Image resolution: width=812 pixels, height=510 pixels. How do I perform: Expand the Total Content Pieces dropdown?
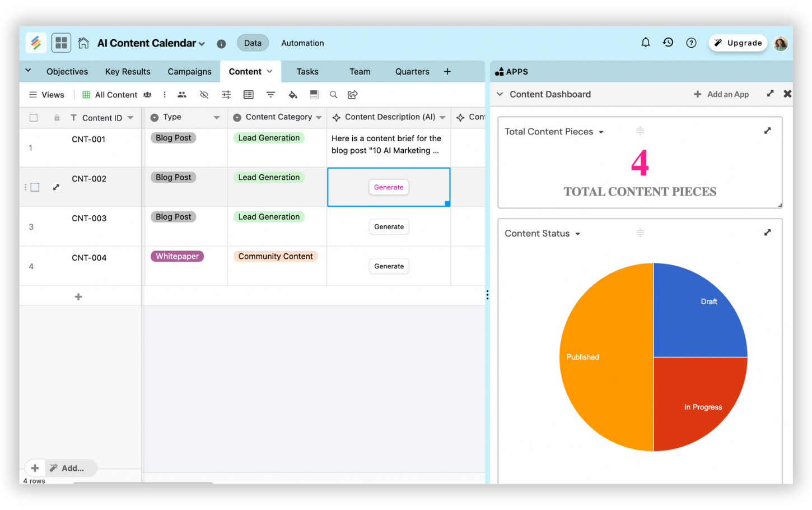601,132
